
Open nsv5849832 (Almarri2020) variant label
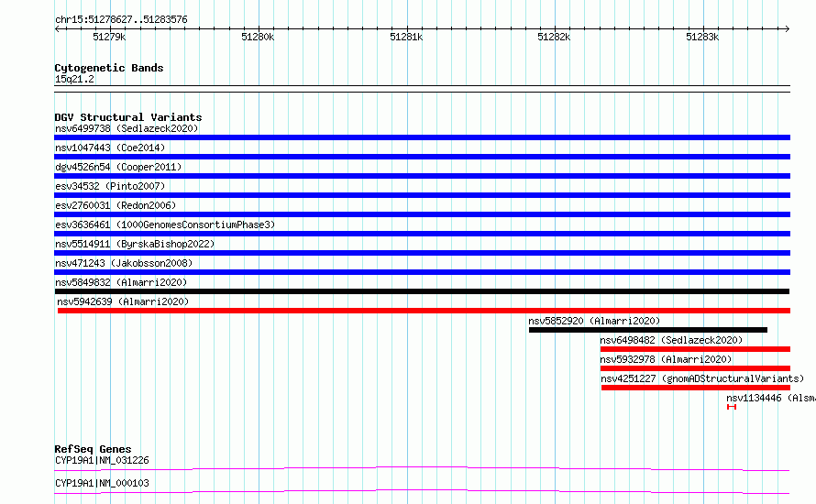[121, 282]
